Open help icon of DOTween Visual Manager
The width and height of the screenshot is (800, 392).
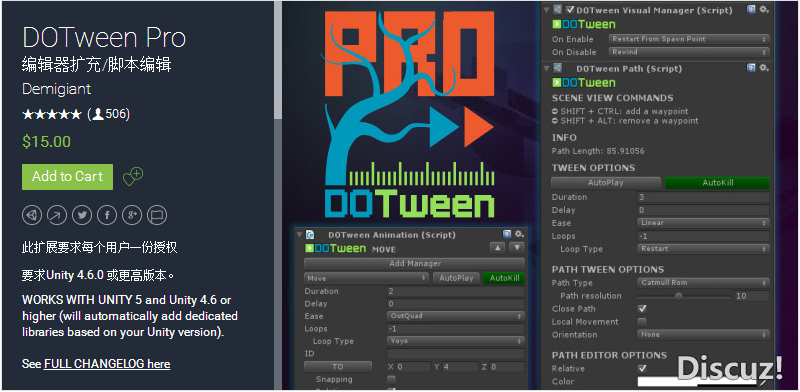click(751, 9)
